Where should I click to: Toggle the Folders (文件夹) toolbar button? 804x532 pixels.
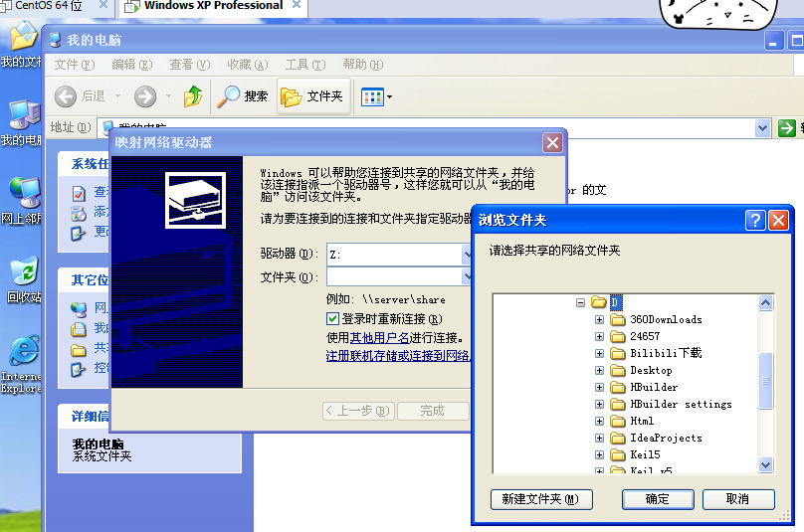(313, 96)
